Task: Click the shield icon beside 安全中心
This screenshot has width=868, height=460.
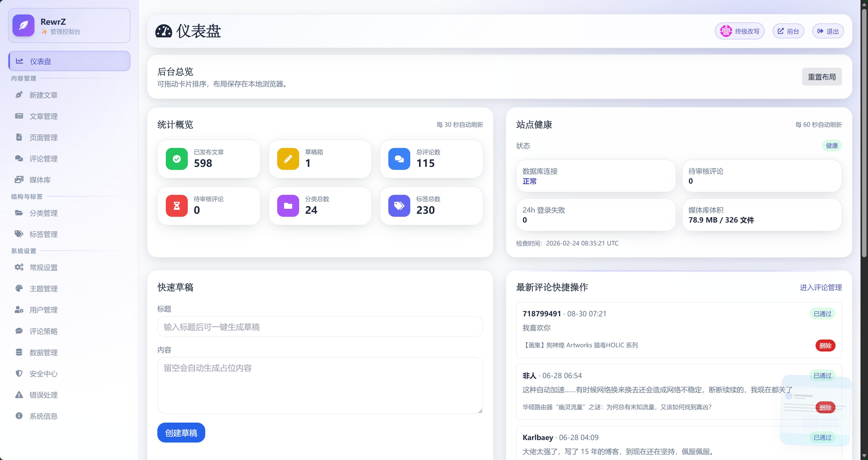Action: click(19, 373)
